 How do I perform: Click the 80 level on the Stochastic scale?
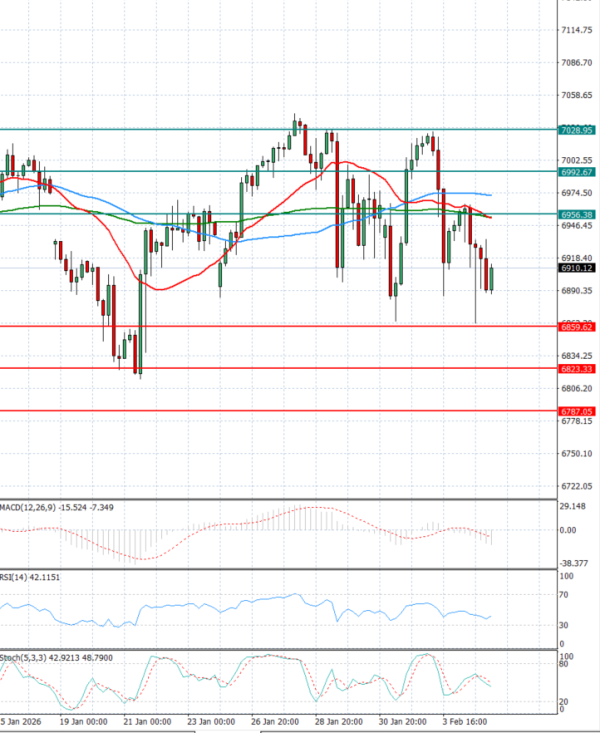tap(567, 662)
